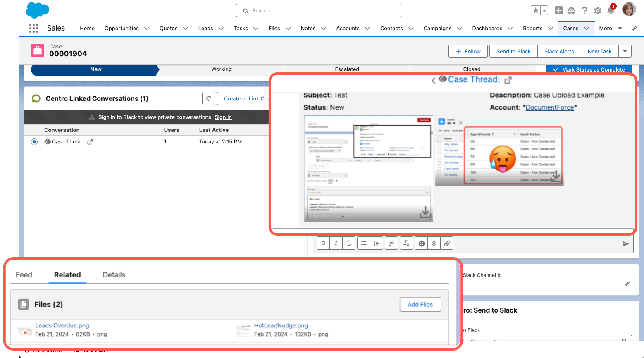Click the New Task button
The image size is (644, 358).
tap(599, 51)
